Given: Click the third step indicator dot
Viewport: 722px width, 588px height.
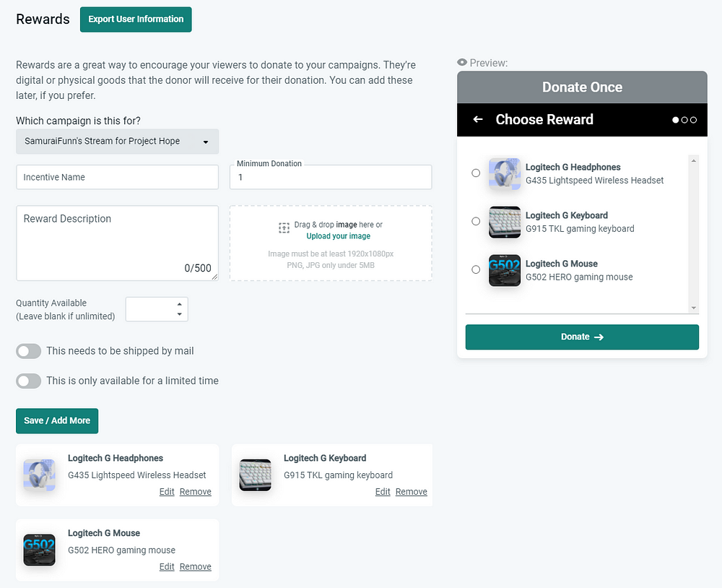Looking at the screenshot, I should 693,120.
